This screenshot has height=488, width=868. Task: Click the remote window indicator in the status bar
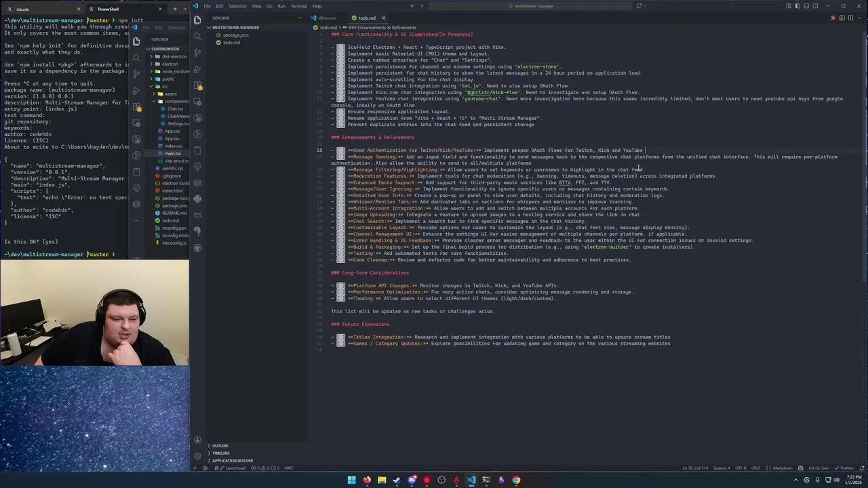coord(195,468)
